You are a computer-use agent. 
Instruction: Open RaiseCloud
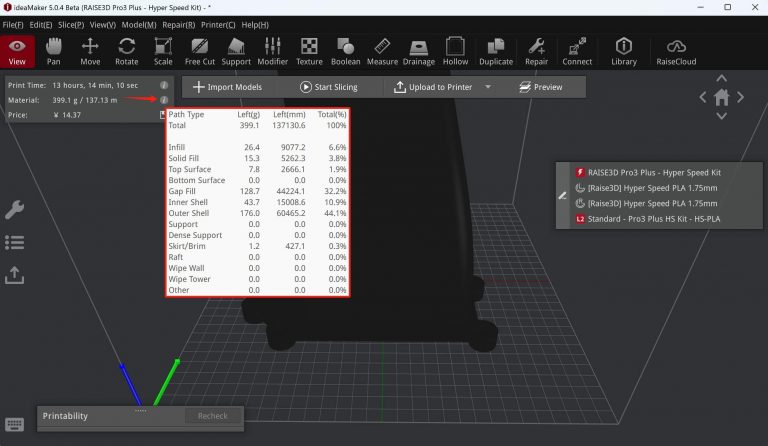coord(676,52)
